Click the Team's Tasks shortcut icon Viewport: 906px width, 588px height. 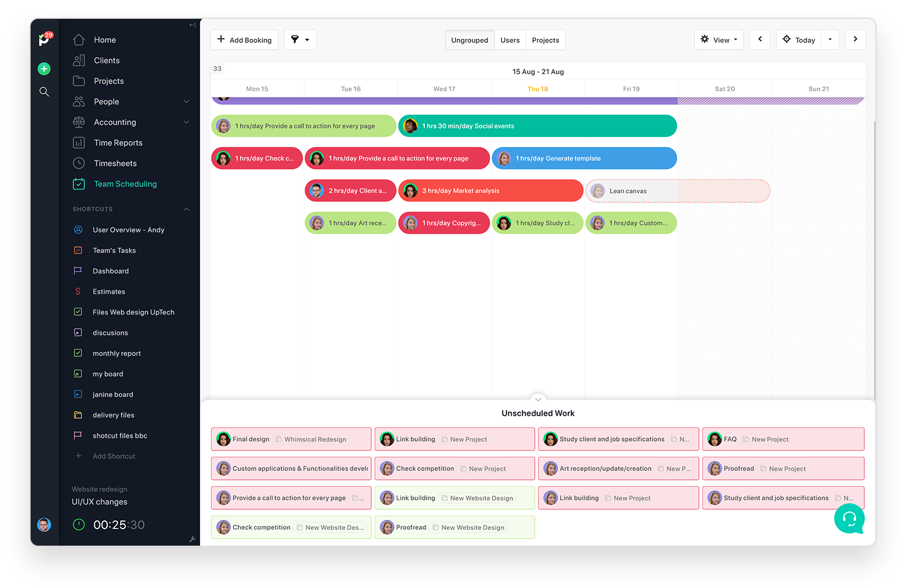coord(79,250)
